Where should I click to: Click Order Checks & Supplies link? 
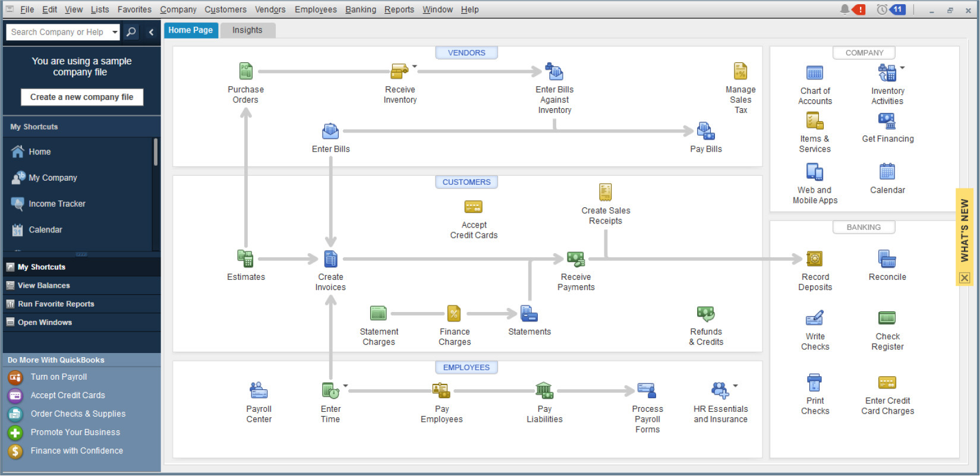[x=78, y=414]
